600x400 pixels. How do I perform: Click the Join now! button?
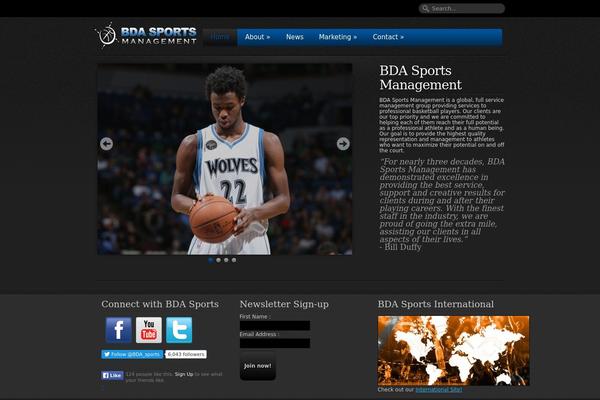258,366
